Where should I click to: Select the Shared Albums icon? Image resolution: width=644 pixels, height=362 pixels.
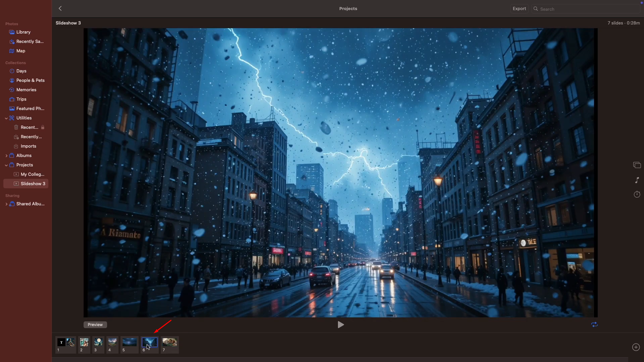12,204
